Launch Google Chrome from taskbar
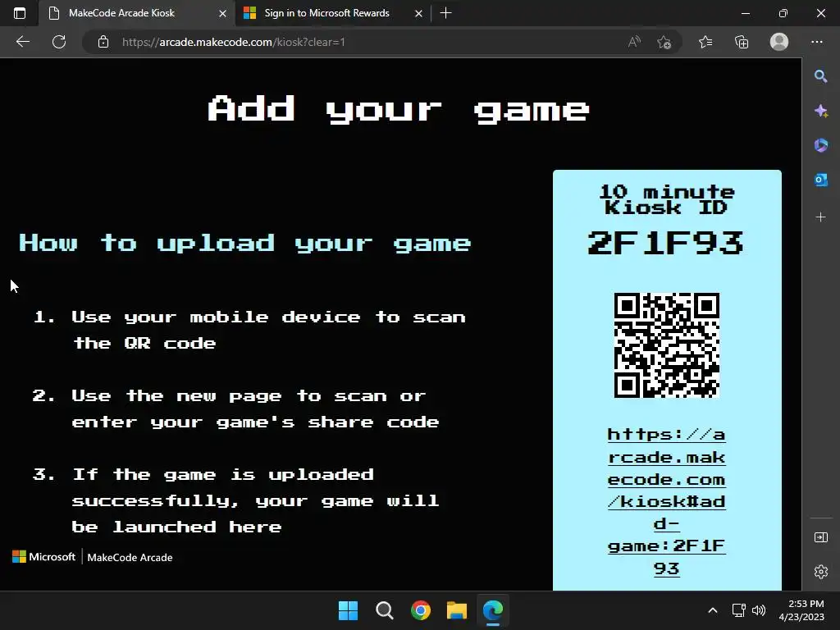The width and height of the screenshot is (840, 630). (421, 610)
